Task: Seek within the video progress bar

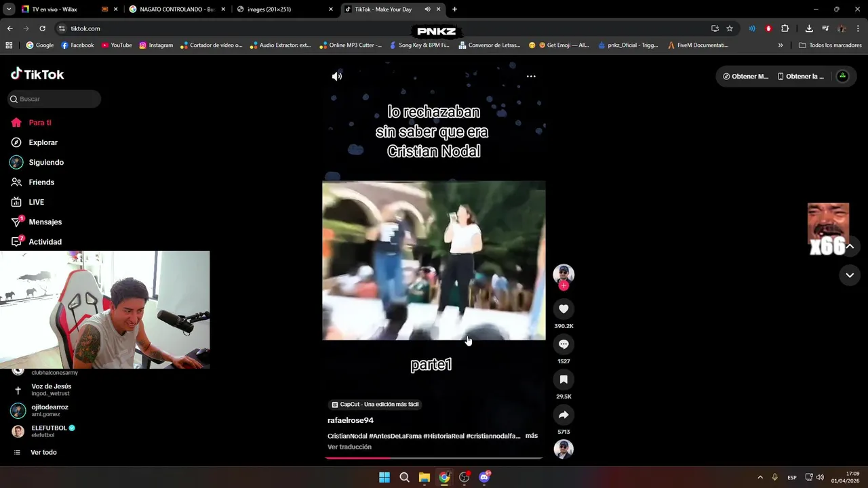Action: click(434, 458)
